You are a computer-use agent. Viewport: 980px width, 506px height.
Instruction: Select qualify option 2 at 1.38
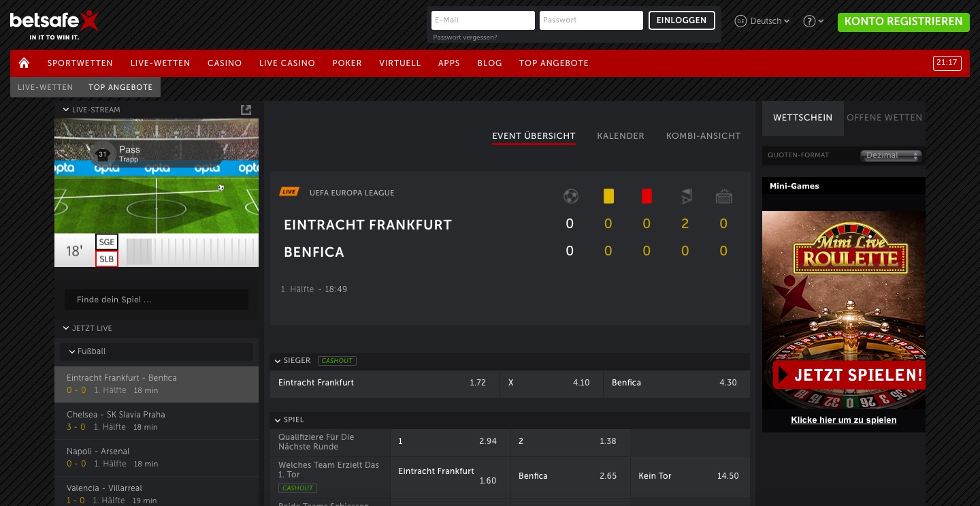click(570, 442)
